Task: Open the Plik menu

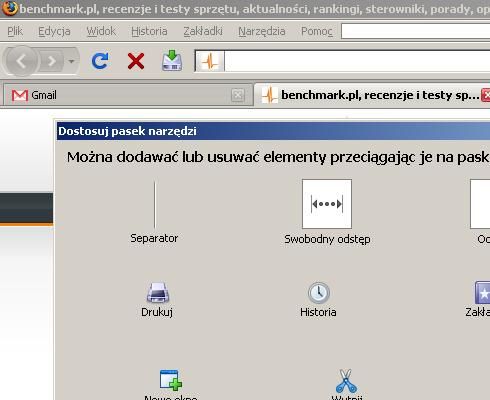Action: 15,31
